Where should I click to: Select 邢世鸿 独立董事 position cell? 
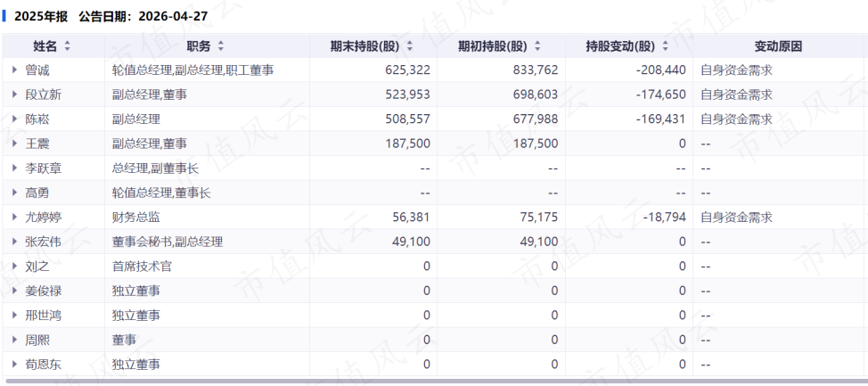(207, 315)
